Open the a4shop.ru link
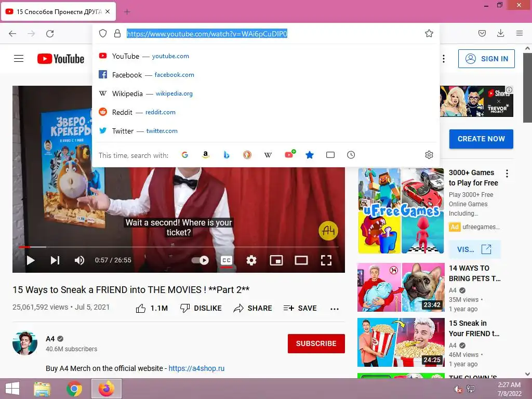Viewport: 532px width, 399px height. point(196,368)
